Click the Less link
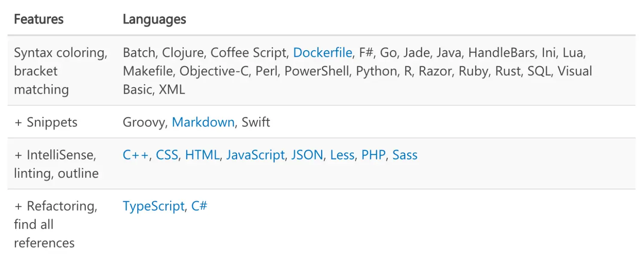644x275 pixels. pos(342,155)
